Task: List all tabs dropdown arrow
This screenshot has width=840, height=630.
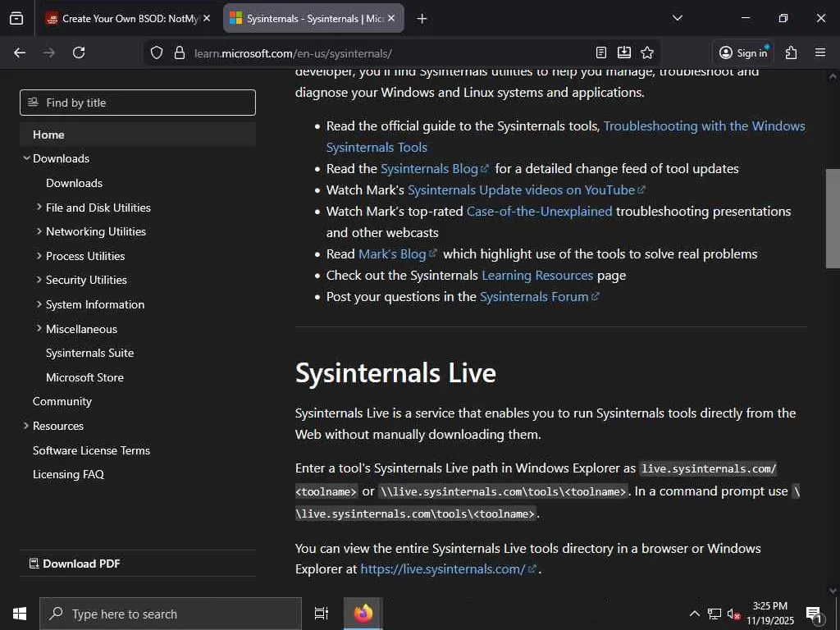Action: pos(678,18)
